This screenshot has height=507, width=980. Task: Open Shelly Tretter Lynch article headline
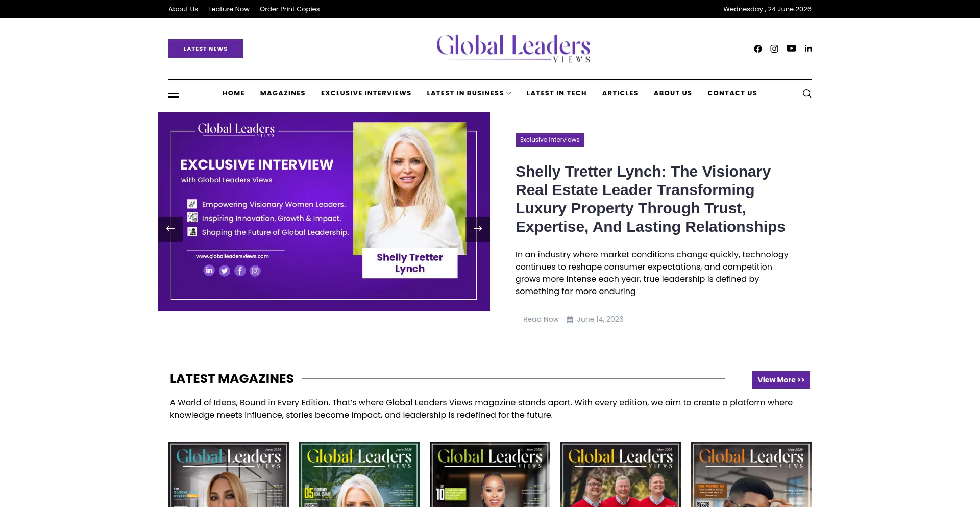tap(650, 199)
